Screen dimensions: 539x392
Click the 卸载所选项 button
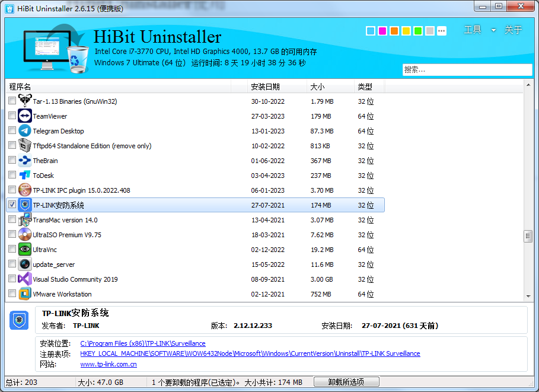346,382
